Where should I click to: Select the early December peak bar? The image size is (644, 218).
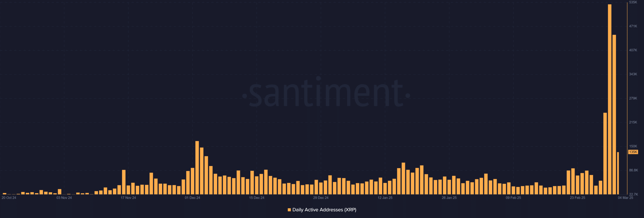[x=197, y=168]
